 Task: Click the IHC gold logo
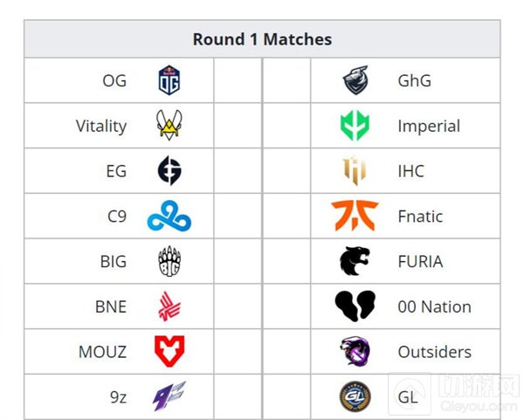[355, 171]
